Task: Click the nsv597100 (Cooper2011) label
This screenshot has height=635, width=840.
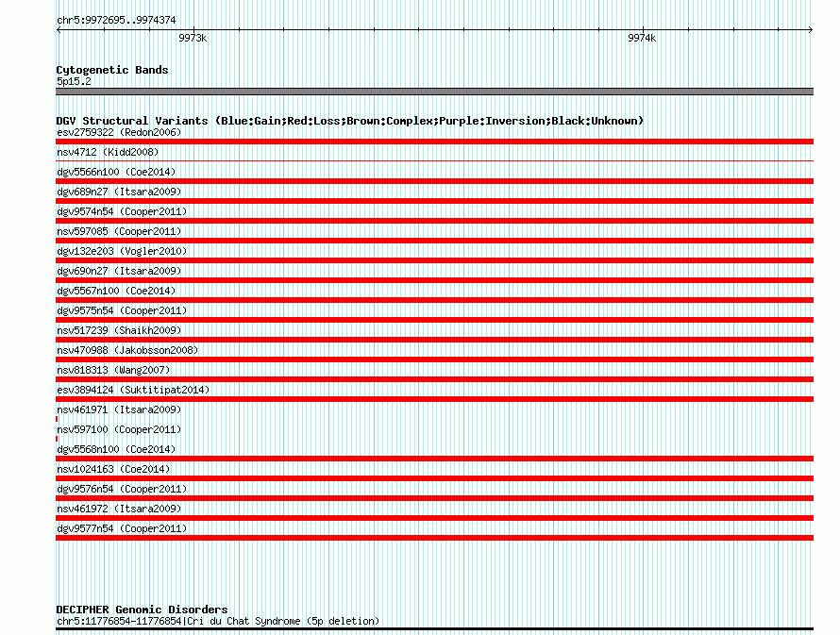Action: [119, 429]
